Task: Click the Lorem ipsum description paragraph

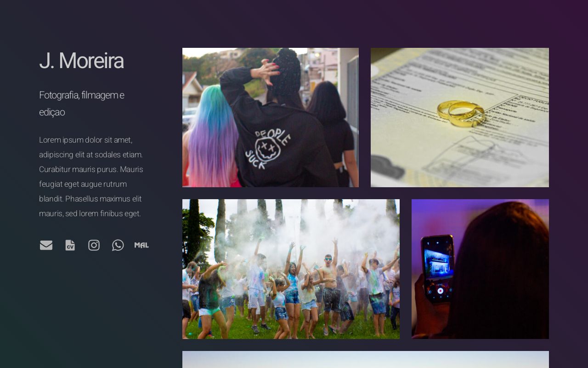Action: coord(91,177)
